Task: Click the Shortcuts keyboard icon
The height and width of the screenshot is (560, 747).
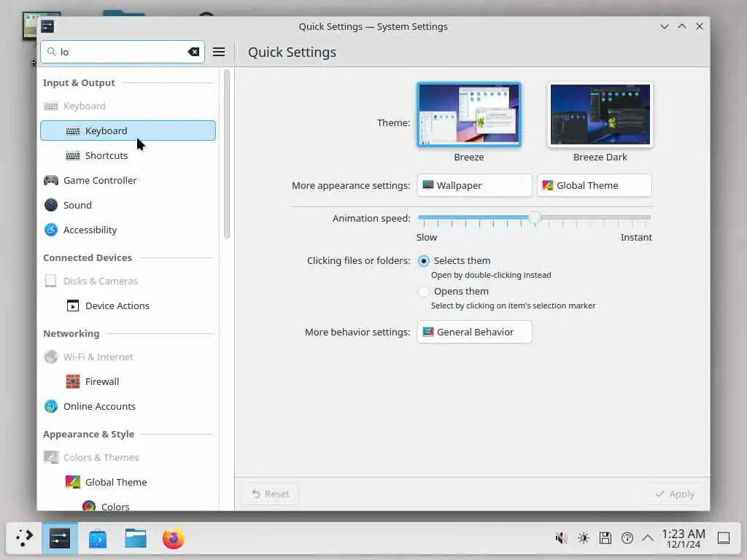Action: click(x=73, y=156)
